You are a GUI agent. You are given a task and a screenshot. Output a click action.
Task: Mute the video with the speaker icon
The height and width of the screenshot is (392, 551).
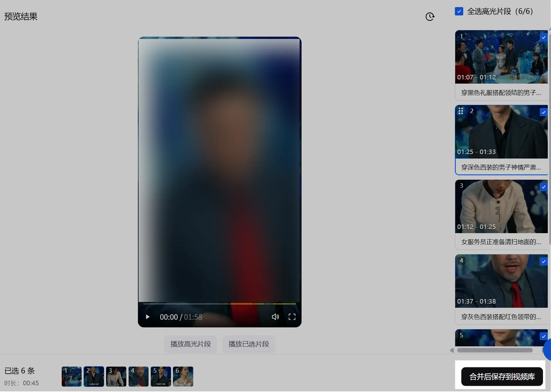[275, 317]
